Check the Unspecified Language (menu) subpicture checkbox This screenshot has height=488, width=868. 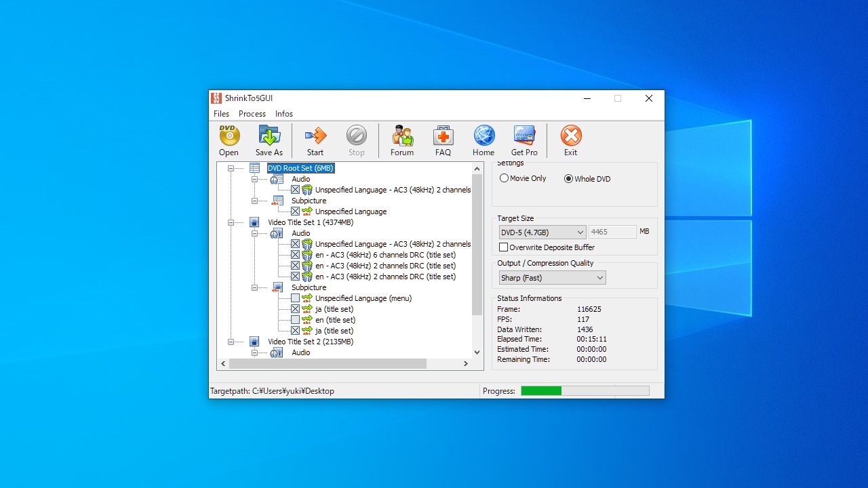coord(295,298)
